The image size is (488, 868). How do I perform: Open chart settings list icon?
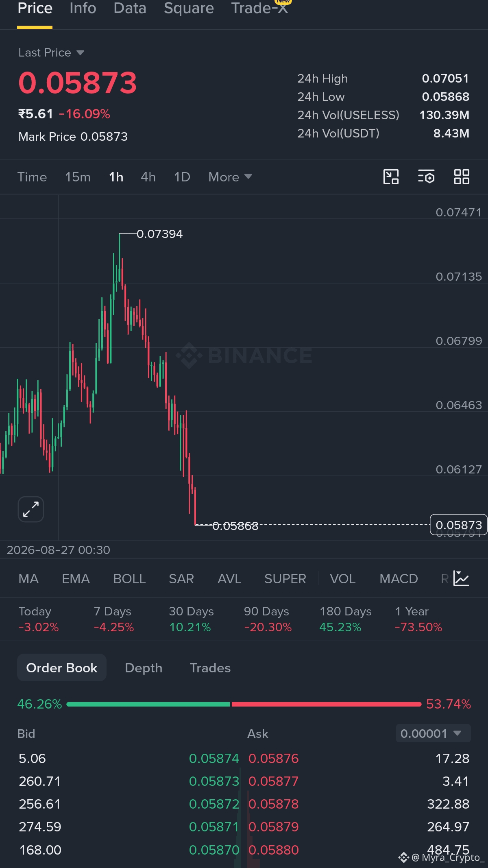426,177
